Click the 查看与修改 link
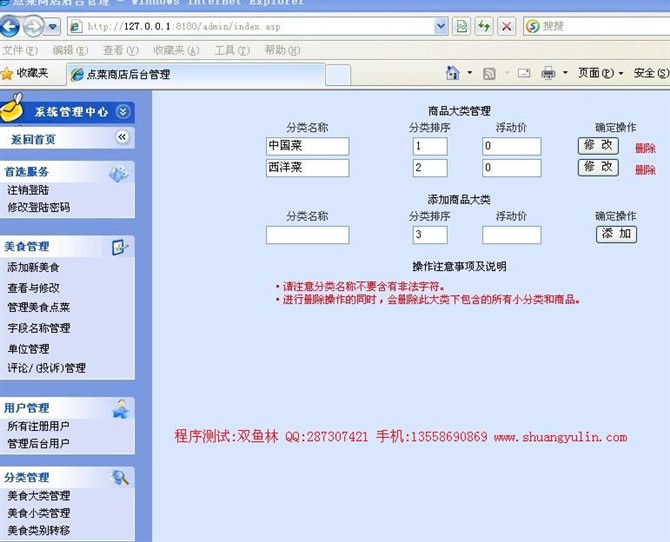This screenshot has width=670, height=542. coord(33,288)
